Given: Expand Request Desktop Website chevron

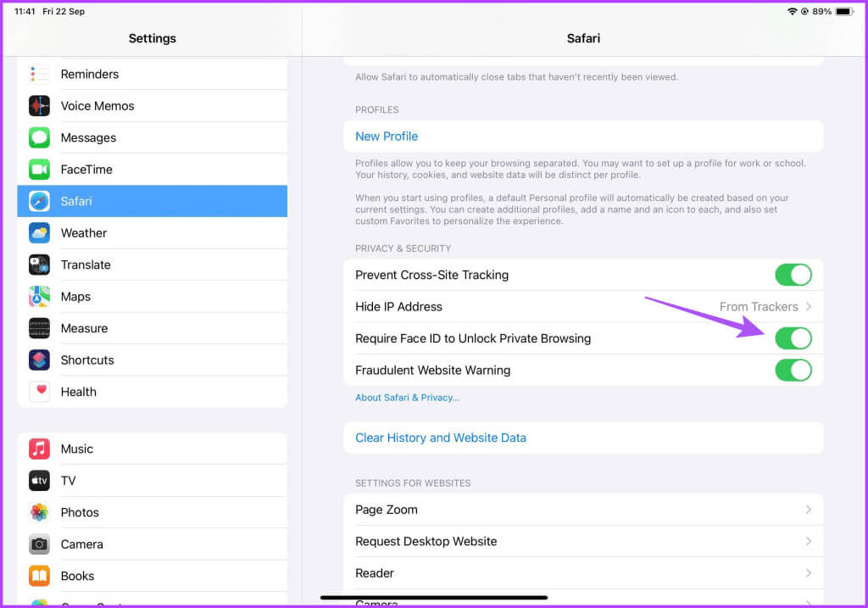Looking at the screenshot, I should point(809,542).
